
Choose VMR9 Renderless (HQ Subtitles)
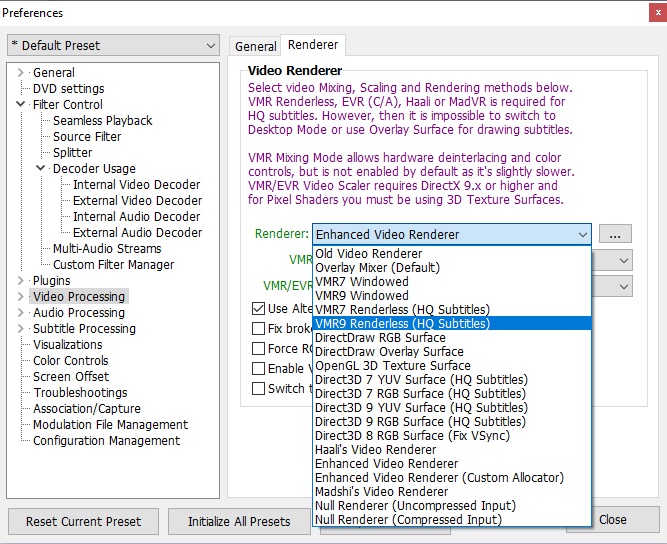(x=452, y=323)
